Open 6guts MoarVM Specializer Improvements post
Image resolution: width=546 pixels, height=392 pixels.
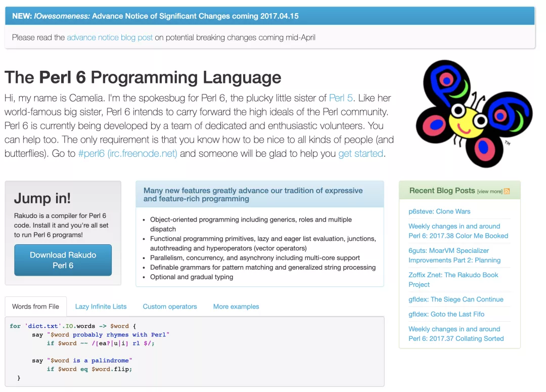(454, 255)
